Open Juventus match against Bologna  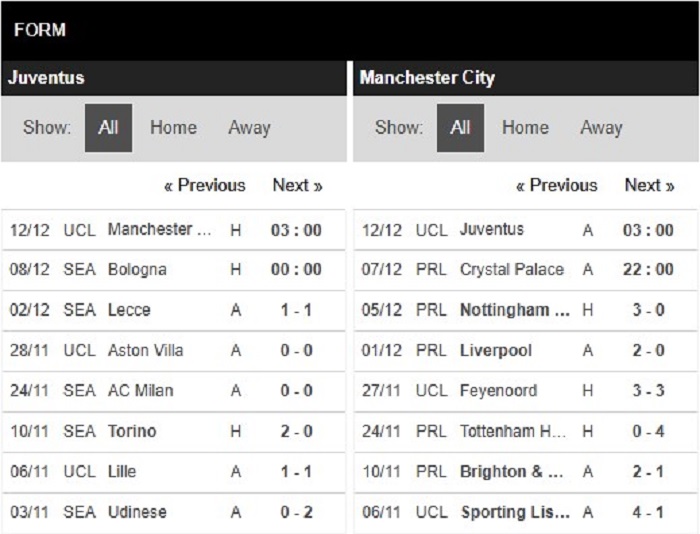click(173, 270)
